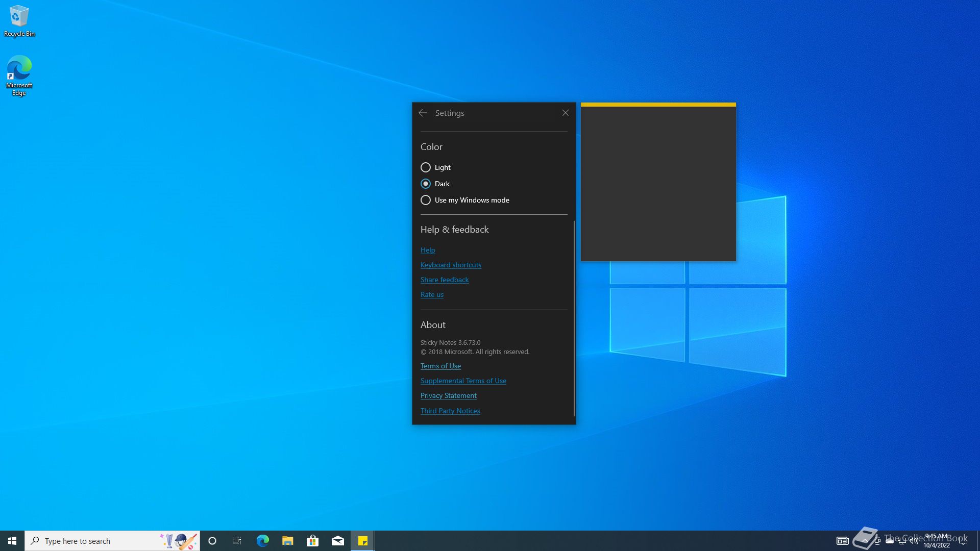Click the 'About' section heading
Screen dimensions: 980x551
click(433, 325)
